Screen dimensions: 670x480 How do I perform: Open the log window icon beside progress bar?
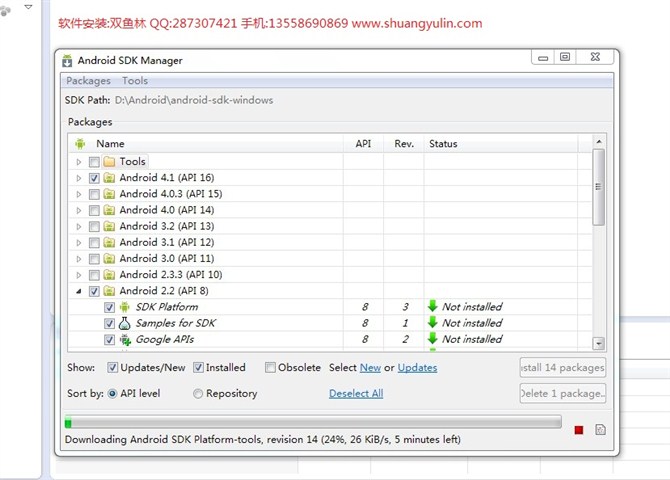click(600, 430)
